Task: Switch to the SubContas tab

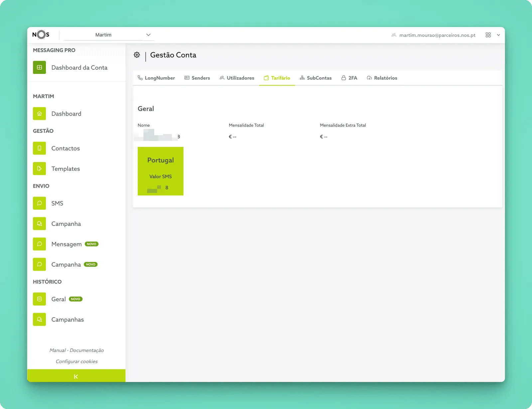Action: tap(316, 78)
